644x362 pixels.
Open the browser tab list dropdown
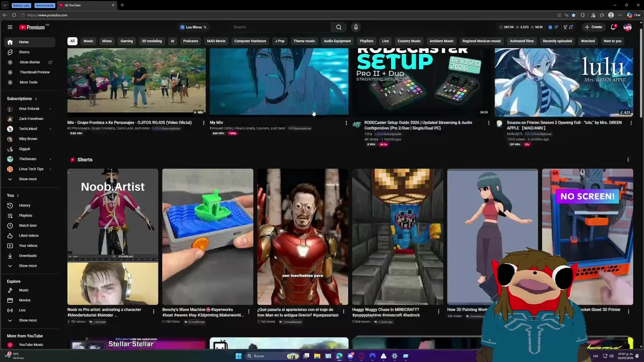coord(6,5)
